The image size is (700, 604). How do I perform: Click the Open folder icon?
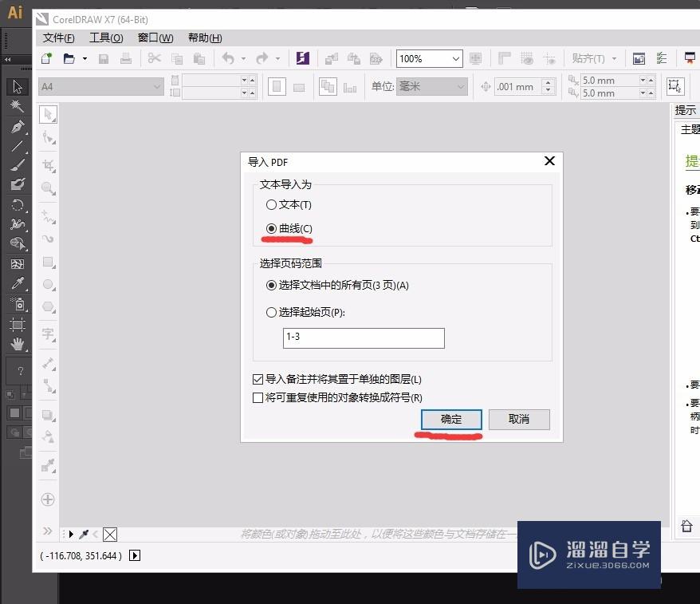pyautogui.click(x=69, y=58)
